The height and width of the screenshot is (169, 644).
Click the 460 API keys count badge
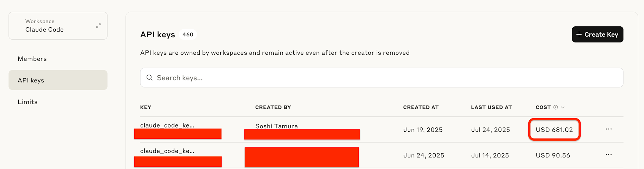tap(188, 34)
